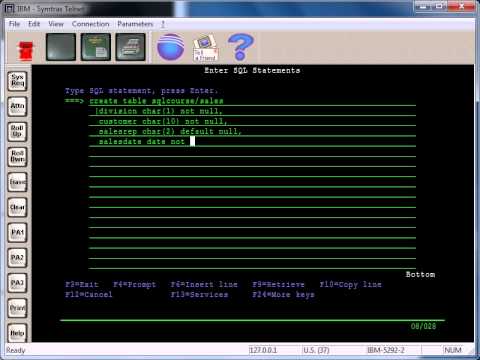Click the 127.0.0.1 status bar entry
Screen dimensions: 480x360
point(263,350)
